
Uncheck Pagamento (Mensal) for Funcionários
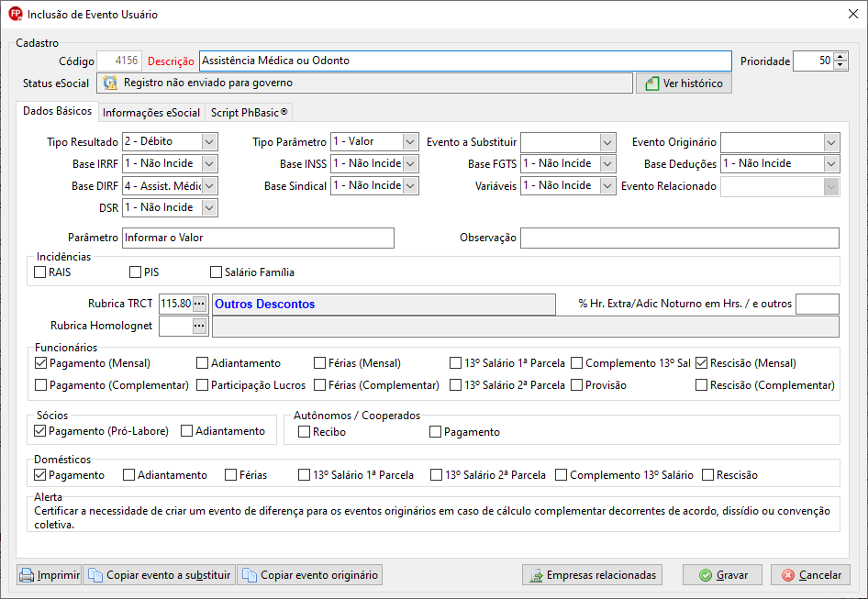[x=40, y=363]
